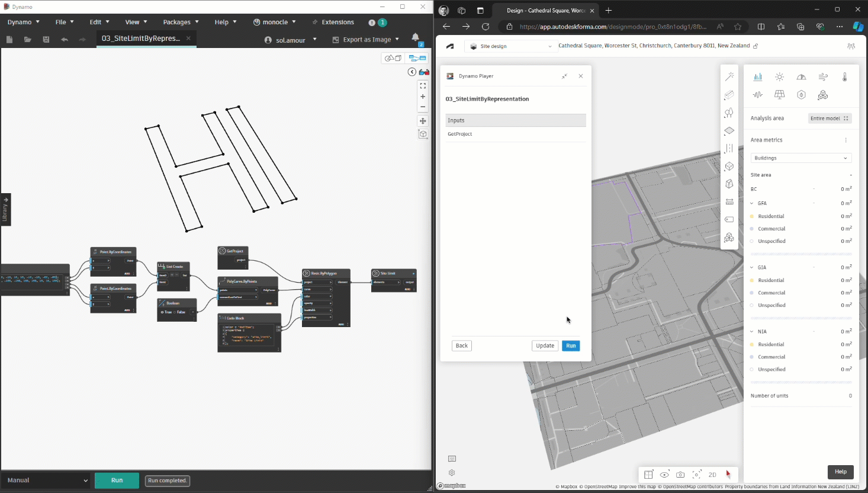868x493 pixels.
Task: Open the Solar panel analysis icon
Action: pos(779,95)
